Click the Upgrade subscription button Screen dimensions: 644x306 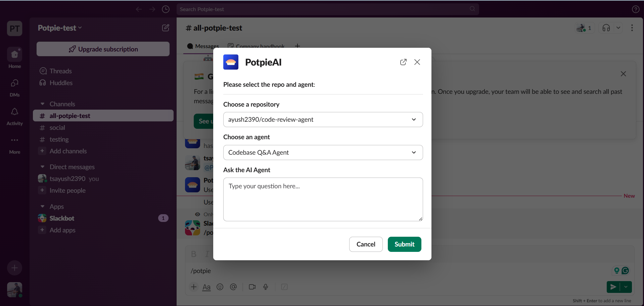[x=103, y=49]
